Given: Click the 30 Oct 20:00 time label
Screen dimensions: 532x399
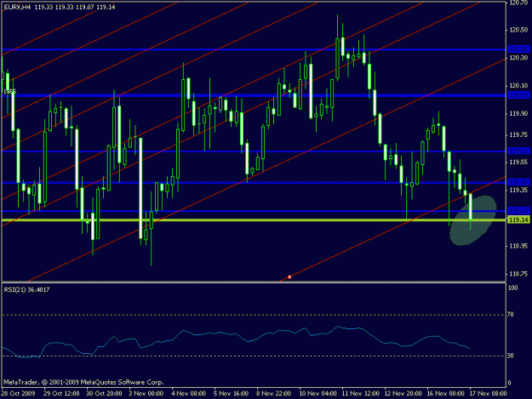Looking at the screenshot, I should click(104, 394).
